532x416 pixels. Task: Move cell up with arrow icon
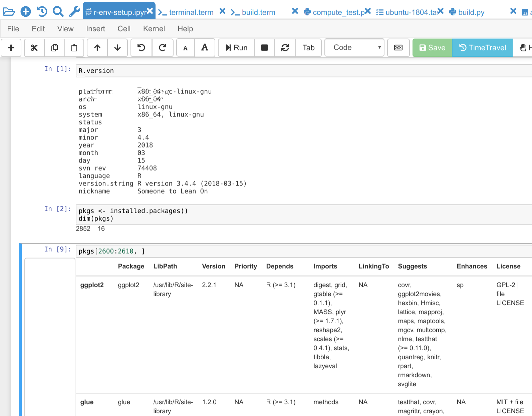(x=97, y=48)
